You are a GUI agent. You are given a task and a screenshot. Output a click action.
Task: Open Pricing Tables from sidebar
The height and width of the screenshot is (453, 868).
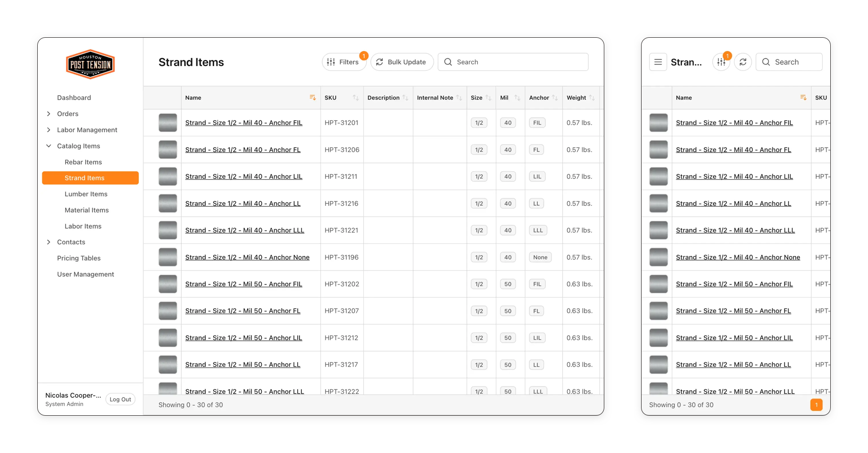79,258
